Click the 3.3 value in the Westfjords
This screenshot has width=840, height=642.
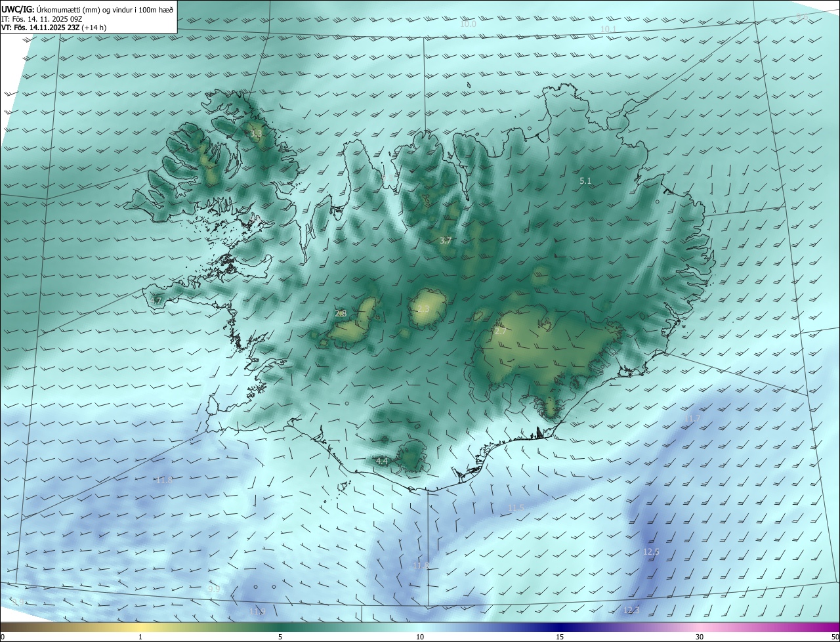coord(256,134)
